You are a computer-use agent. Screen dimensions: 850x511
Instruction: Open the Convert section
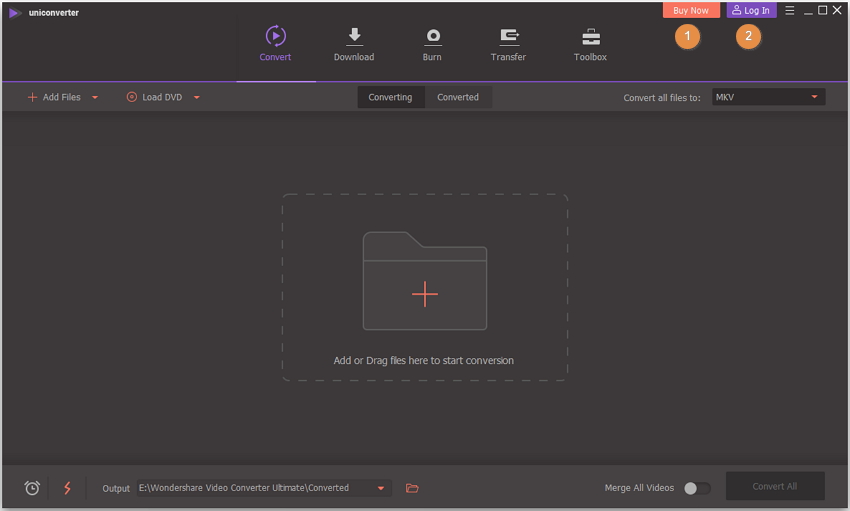coord(275,43)
